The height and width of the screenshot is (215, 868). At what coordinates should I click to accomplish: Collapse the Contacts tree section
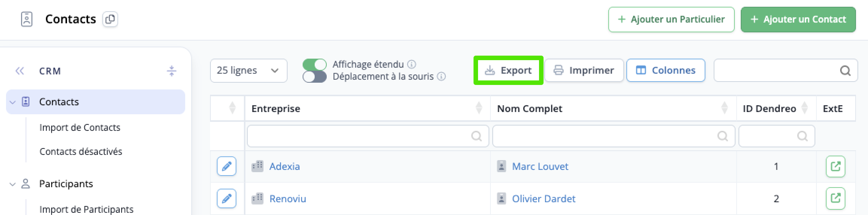coord(12,102)
